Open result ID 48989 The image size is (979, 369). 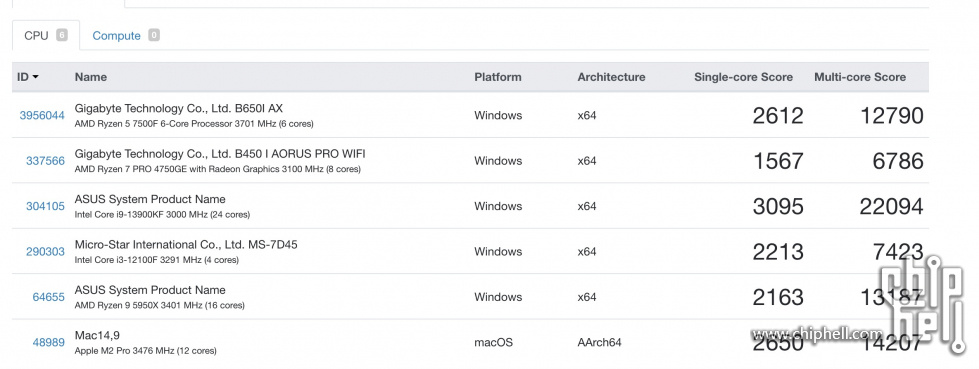49,343
